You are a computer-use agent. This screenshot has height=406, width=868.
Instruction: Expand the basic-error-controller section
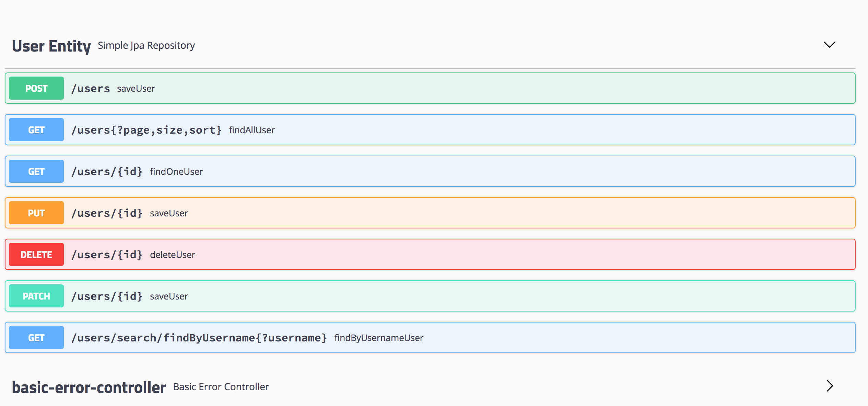click(829, 386)
